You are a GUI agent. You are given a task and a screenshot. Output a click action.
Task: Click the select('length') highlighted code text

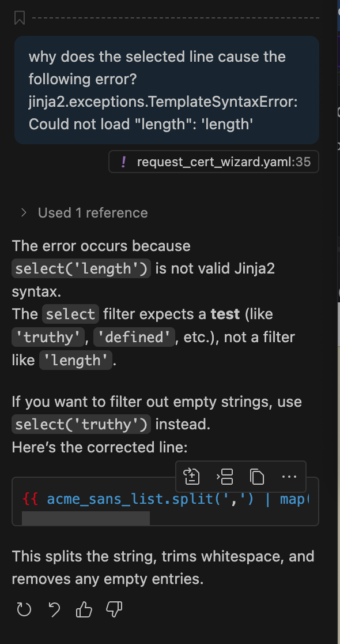pos(81,268)
